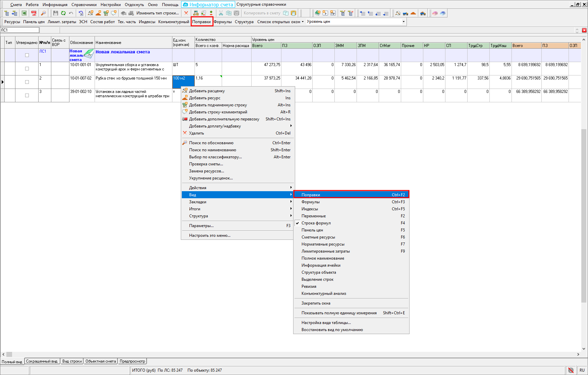Click the red X delete icon in toolbar
Viewport: 588px width, 375px height.
(x=186, y=13)
